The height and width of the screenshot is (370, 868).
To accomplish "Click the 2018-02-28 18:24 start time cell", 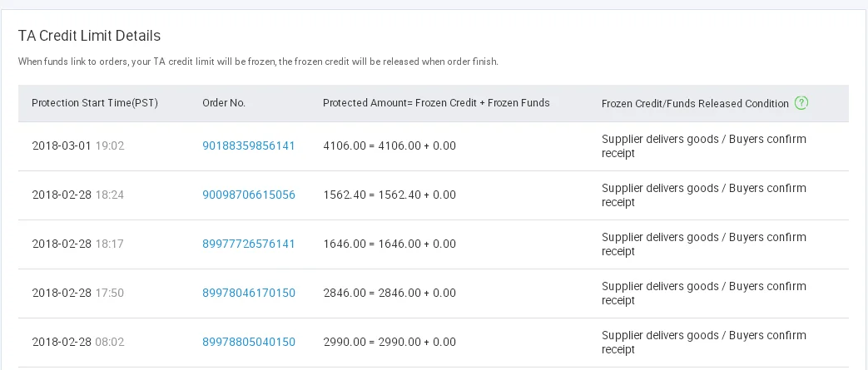I will pos(77,195).
